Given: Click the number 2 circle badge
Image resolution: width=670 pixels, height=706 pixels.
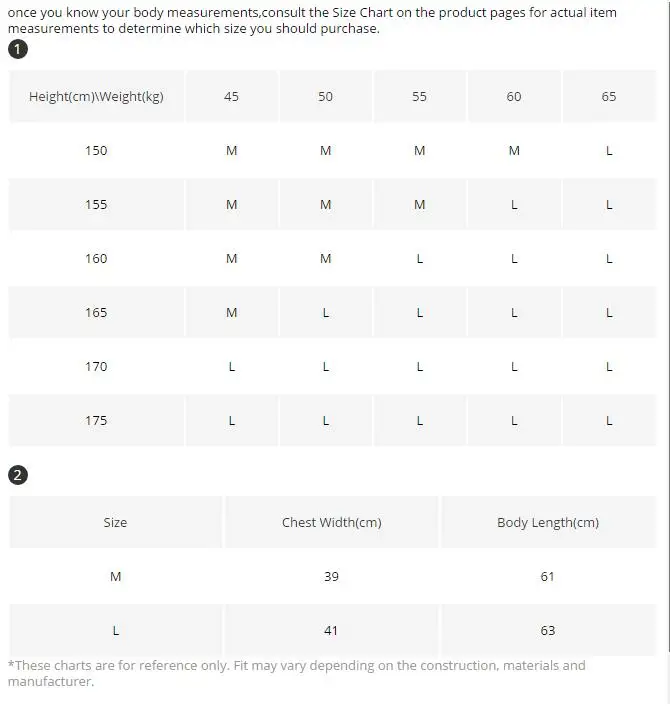Looking at the screenshot, I should pyautogui.click(x=18, y=475).
